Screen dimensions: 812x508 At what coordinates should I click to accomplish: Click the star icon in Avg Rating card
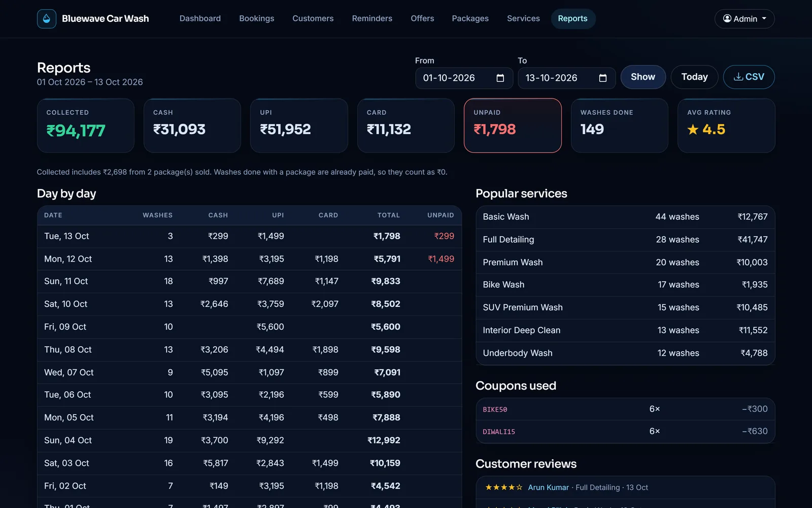pos(693,130)
